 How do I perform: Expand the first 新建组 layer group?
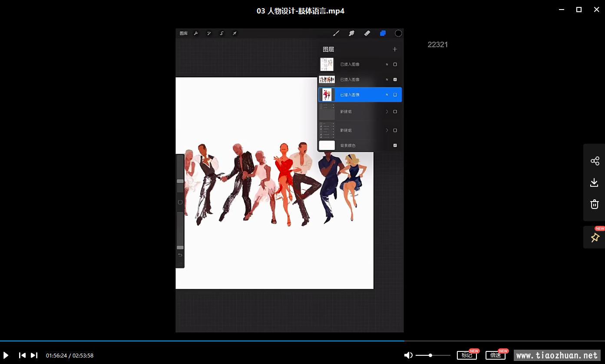pos(387,112)
